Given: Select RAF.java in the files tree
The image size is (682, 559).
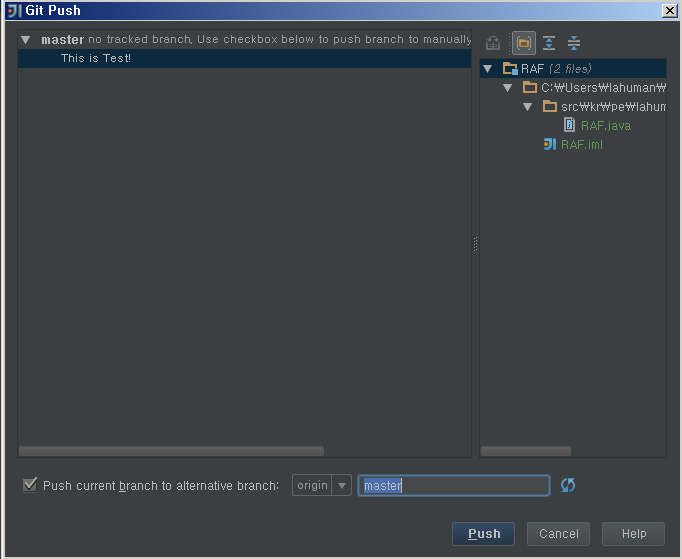Looking at the screenshot, I should click(606, 126).
